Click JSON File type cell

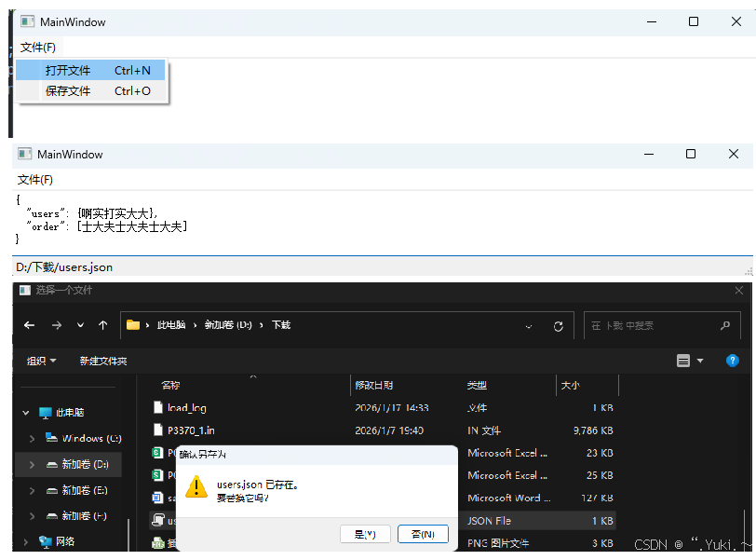click(489, 521)
